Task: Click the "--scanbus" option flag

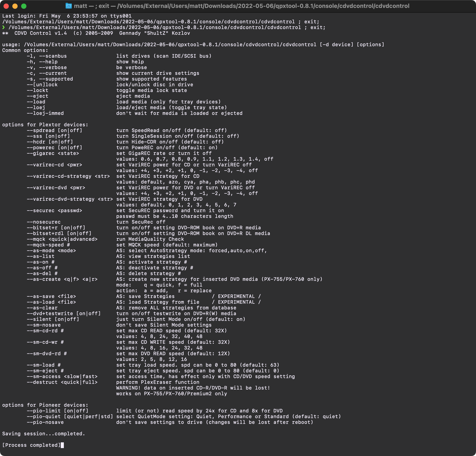Action: pos(54,56)
